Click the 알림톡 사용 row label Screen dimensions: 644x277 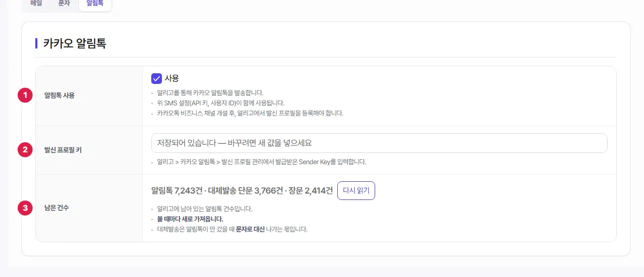tap(59, 96)
